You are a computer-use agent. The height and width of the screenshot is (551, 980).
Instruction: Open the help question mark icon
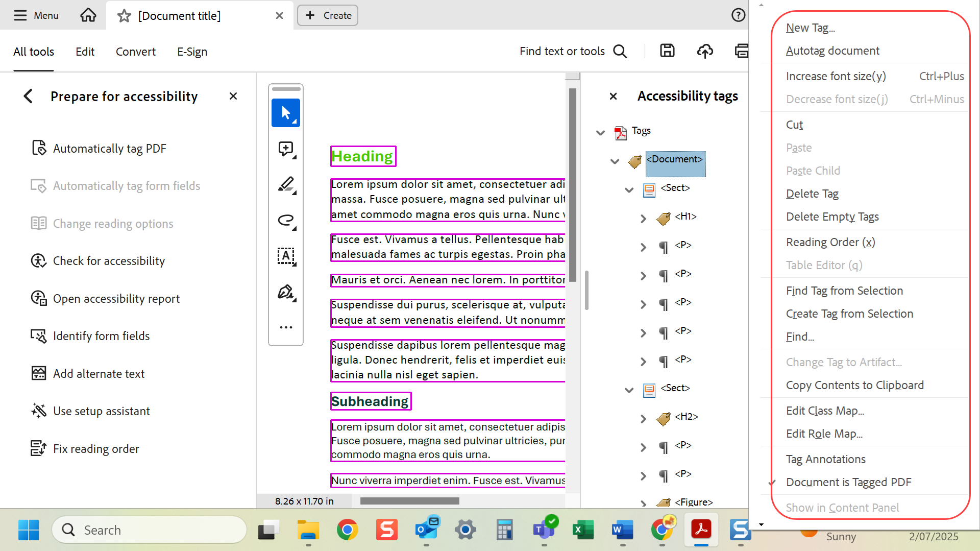738,15
